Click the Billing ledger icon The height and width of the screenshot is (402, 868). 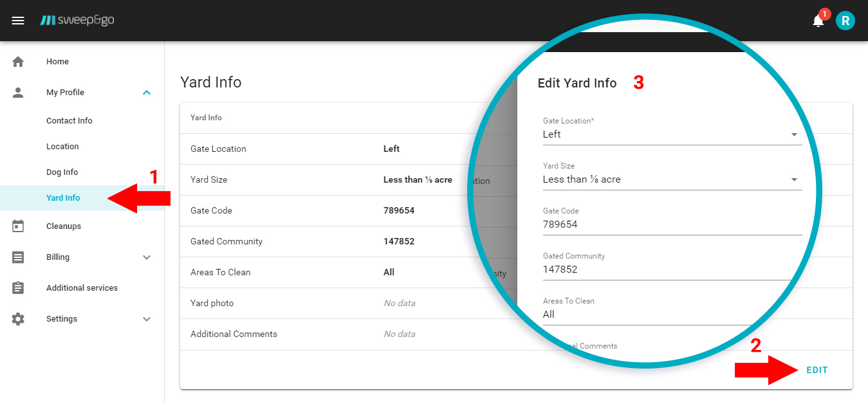tap(18, 257)
